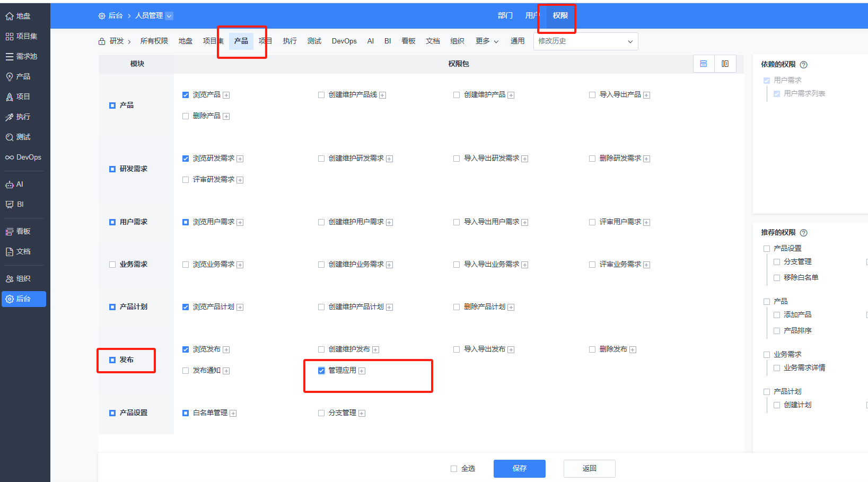Check the 业务需求 module checkbox in the table
The height and width of the screenshot is (482, 868).
coord(112,265)
